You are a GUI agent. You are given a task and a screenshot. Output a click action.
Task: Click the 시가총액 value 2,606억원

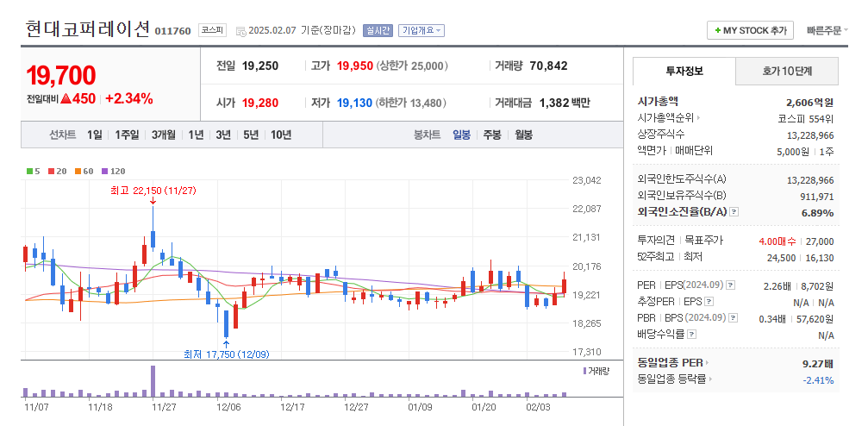tap(810, 102)
